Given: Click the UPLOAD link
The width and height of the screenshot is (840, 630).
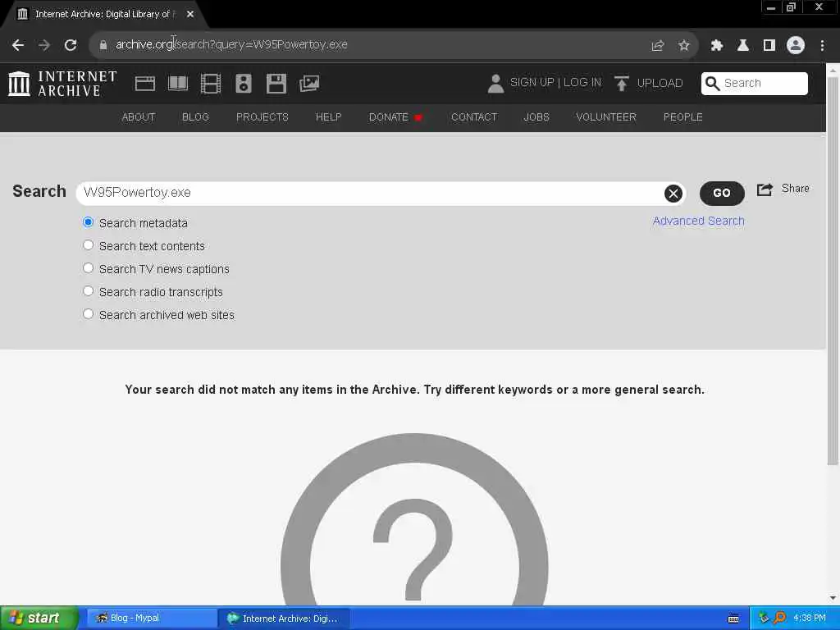Looking at the screenshot, I should pos(660,84).
